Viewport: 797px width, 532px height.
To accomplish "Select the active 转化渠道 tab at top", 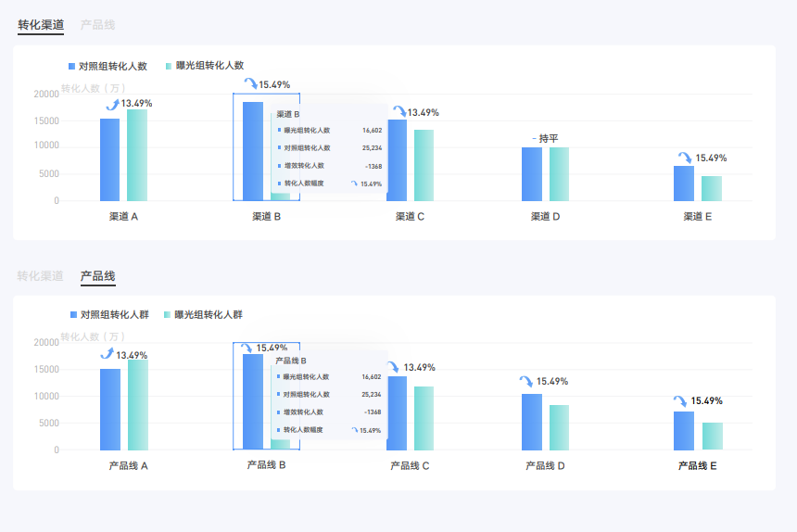I will [x=41, y=25].
